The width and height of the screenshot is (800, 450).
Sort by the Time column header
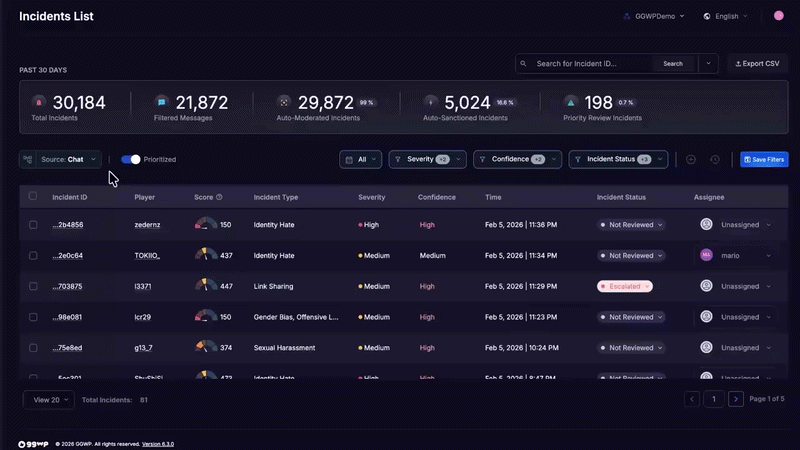tap(493, 197)
